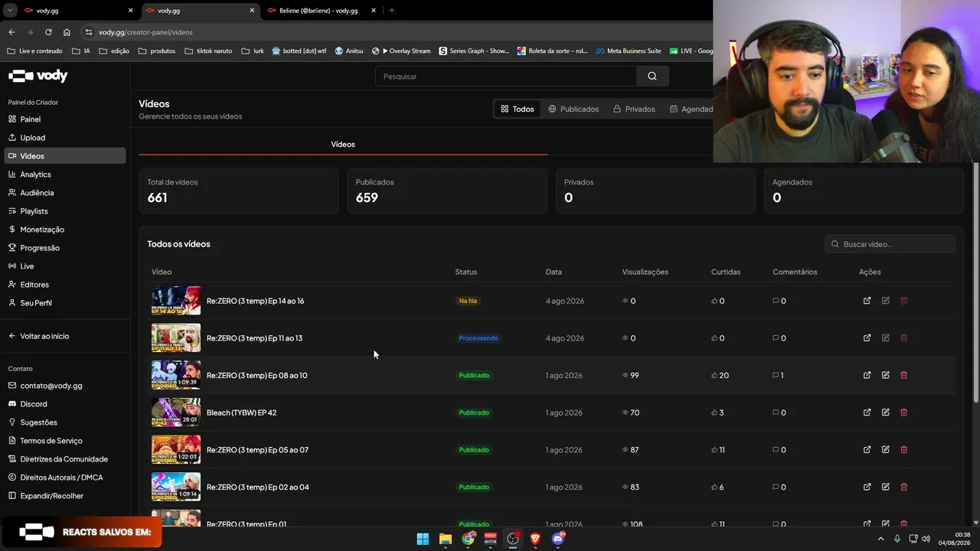Open external link for Re:ZERO Ep 05 ao 07
The height and width of the screenshot is (551, 980).
(x=867, y=449)
